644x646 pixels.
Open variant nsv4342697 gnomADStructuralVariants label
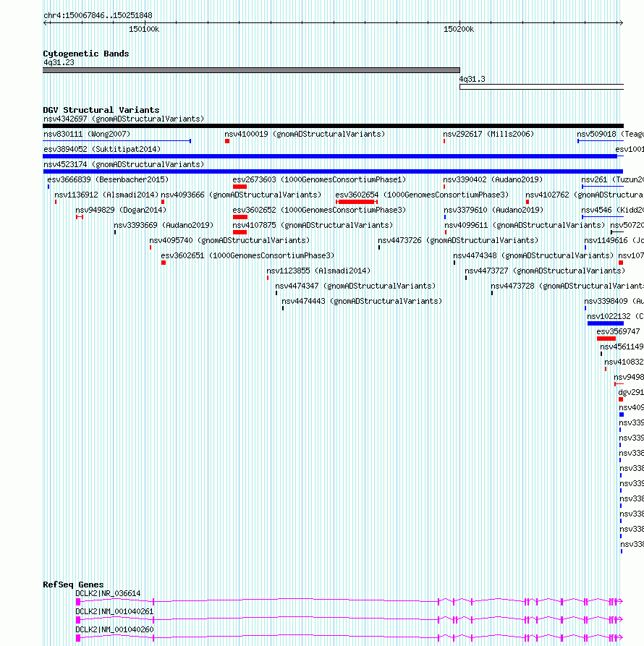pyautogui.click(x=124, y=119)
